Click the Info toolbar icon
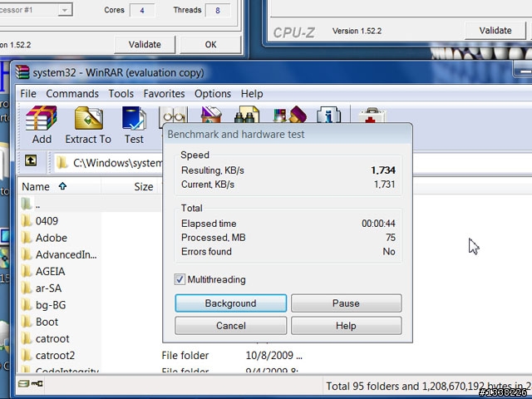The height and width of the screenshot is (399, 532). 328,115
